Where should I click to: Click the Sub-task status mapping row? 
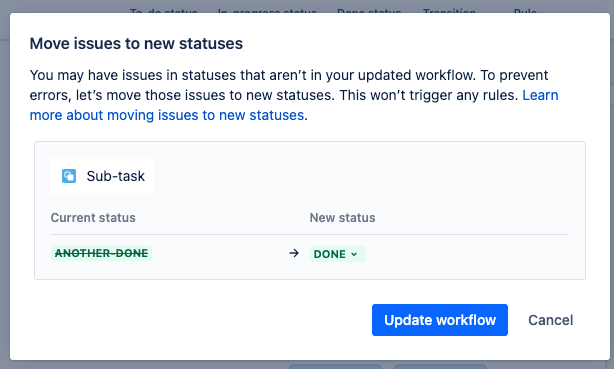pyautogui.click(x=310, y=253)
